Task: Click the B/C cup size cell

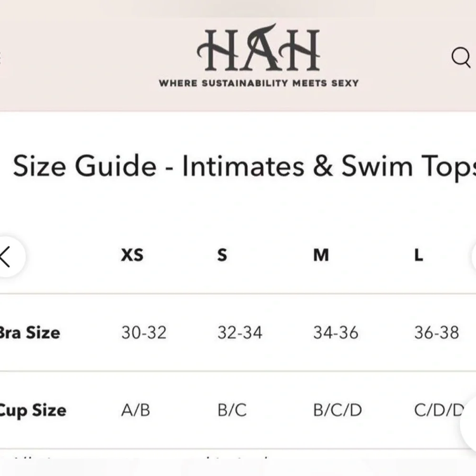Action: [232, 410]
